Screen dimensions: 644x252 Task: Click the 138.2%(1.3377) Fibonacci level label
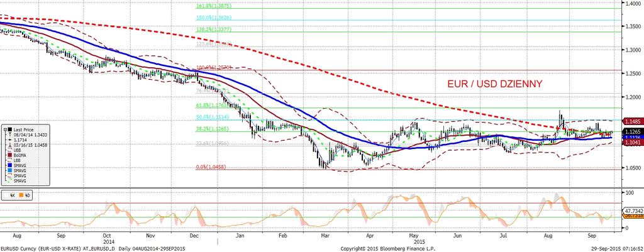coord(213,30)
